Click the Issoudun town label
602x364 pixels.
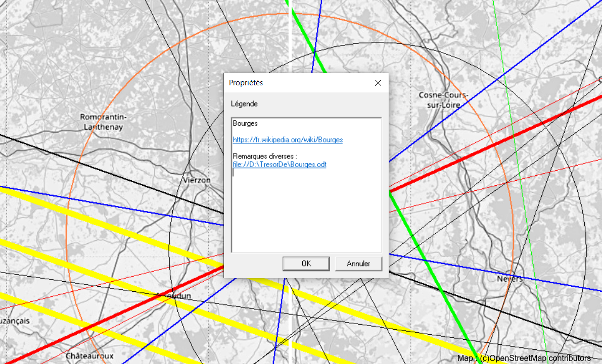[x=174, y=296]
